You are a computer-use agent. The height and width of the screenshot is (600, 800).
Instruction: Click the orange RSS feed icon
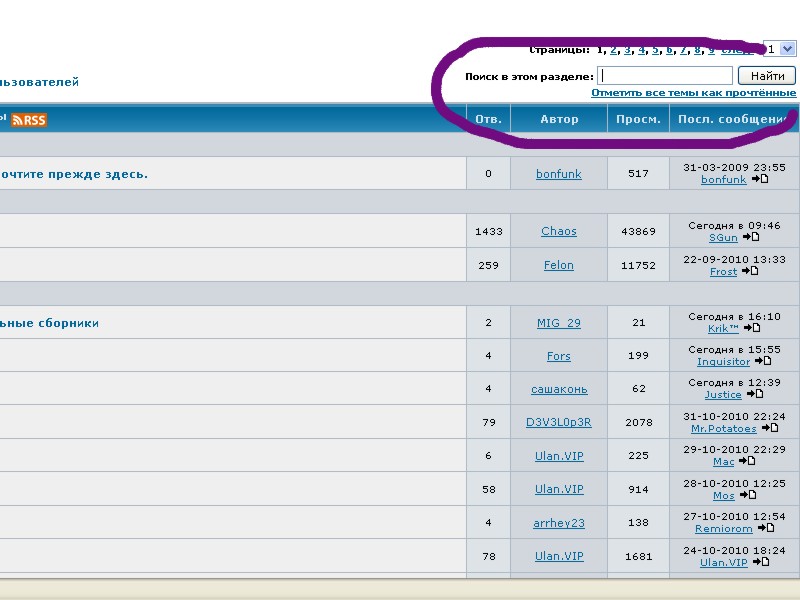(x=29, y=120)
